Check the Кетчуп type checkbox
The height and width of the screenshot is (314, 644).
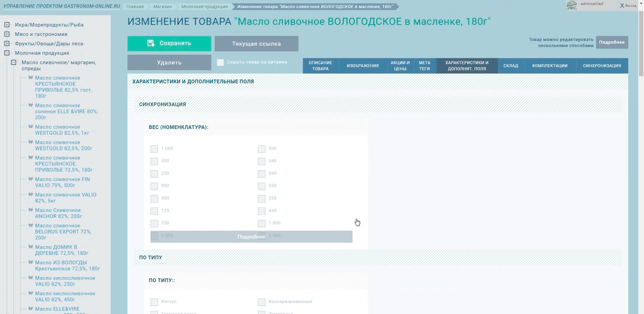tap(154, 302)
